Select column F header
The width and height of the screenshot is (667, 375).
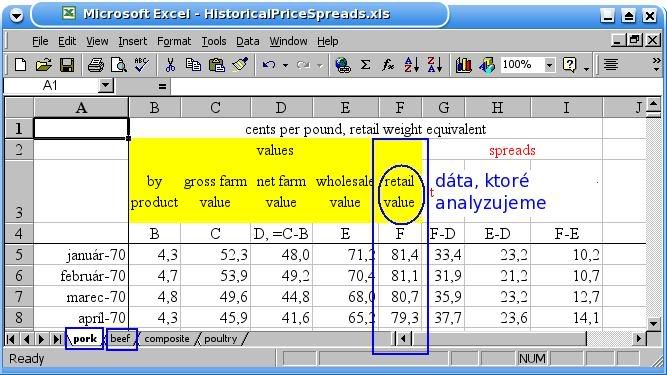[400, 108]
